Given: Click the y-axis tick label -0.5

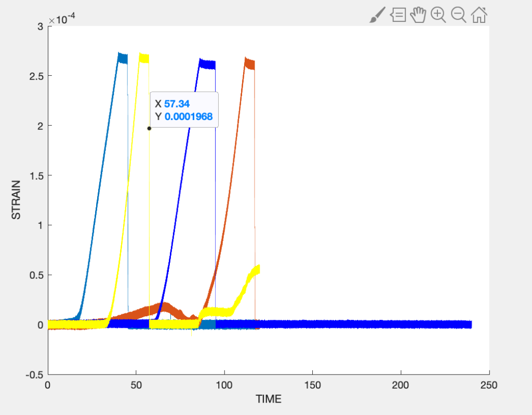Looking at the screenshot, I should pos(35,374).
